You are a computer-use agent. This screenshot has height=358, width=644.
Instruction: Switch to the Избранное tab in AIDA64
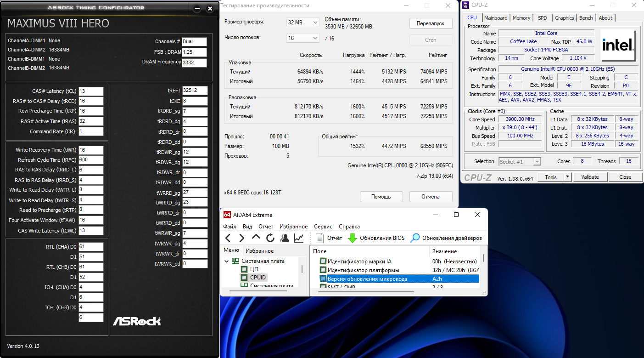point(259,251)
